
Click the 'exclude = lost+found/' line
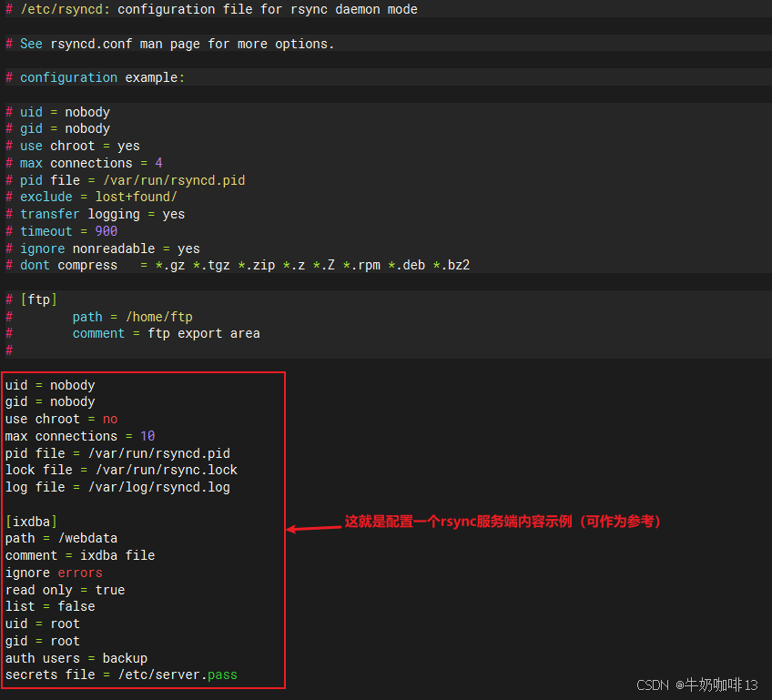coord(91,197)
